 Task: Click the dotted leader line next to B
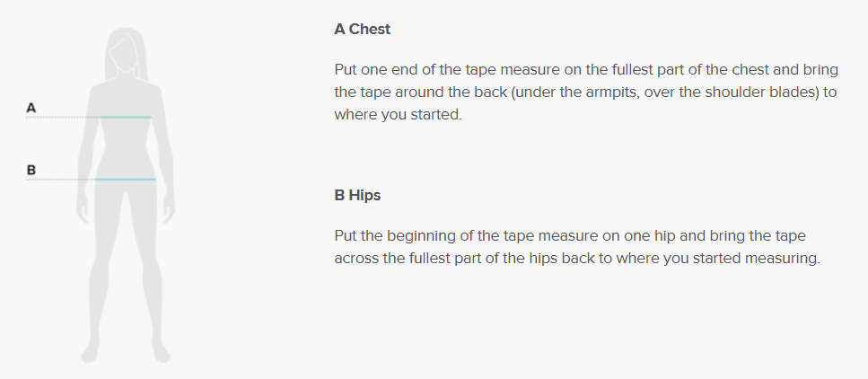(x=61, y=180)
